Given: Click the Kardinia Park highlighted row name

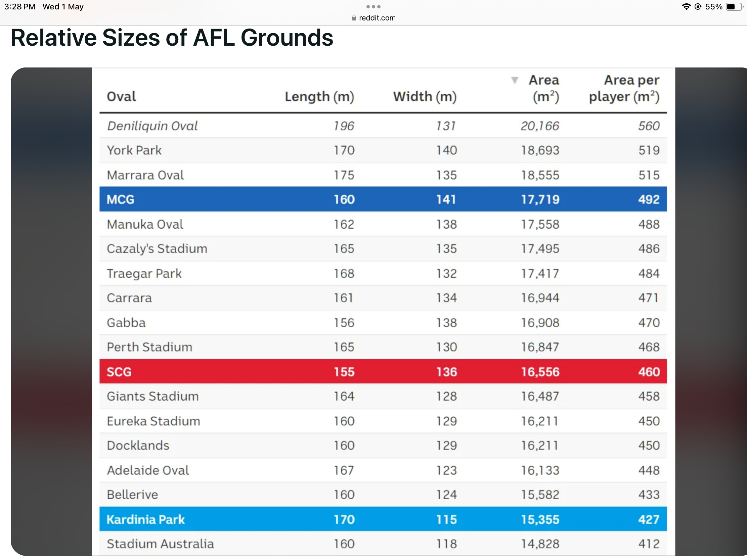Looking at the screenshot, I should 145,520.
